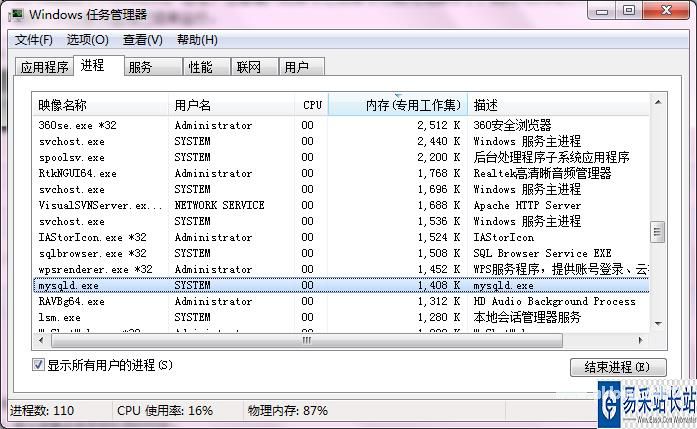Click the SQL Browser Service EXE description
Screen dimensions: 697x429
(x=542, y=253)
